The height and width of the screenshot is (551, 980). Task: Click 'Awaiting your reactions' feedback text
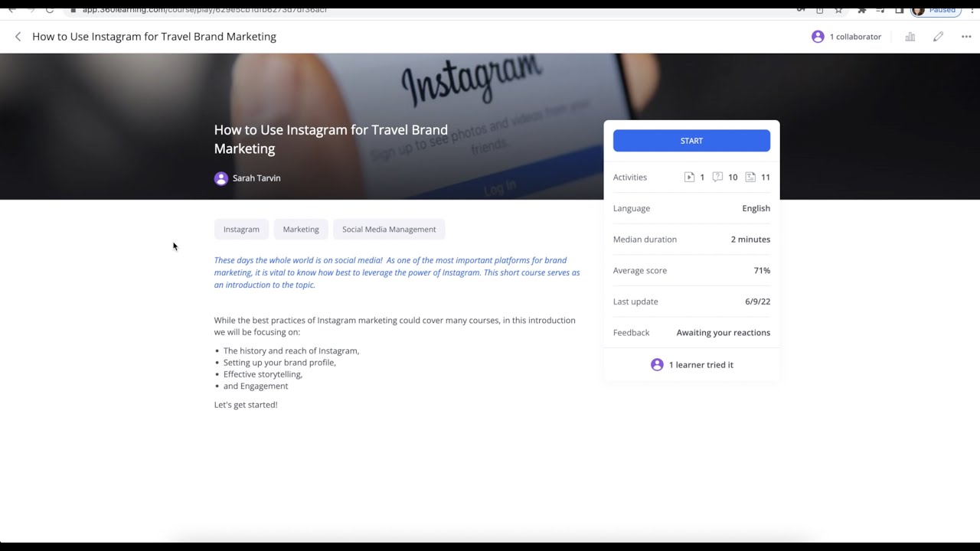click(x=724, y=333)
